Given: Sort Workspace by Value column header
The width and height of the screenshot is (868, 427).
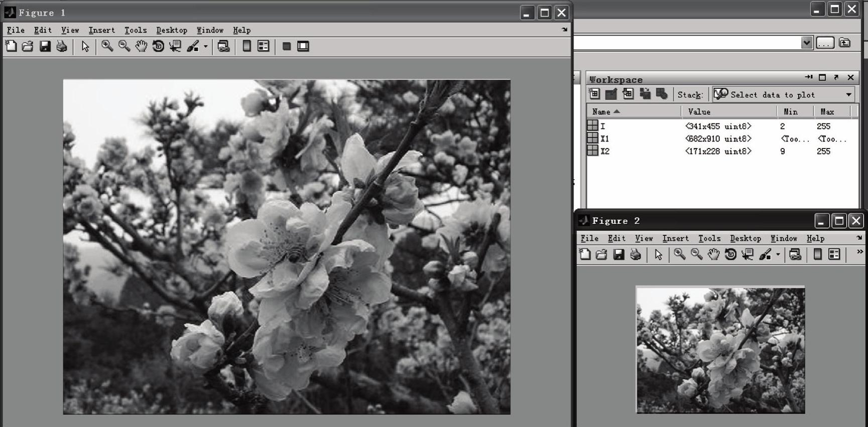Looking at the screenshot, I should [729, 111].
